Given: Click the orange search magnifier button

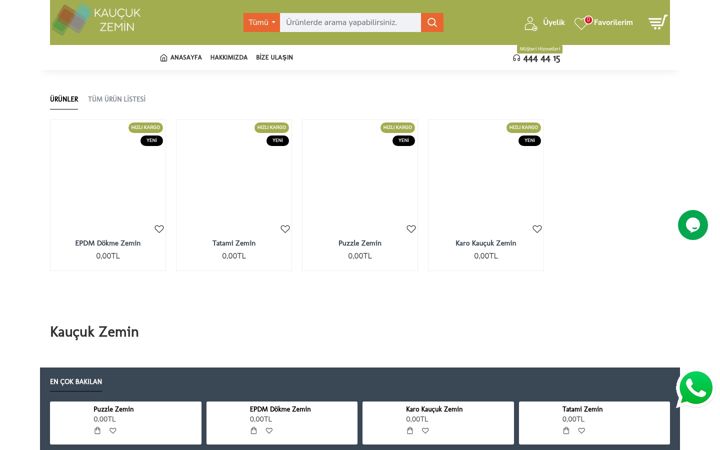Looking at the screenshot, I should click(x=432, y=22).
